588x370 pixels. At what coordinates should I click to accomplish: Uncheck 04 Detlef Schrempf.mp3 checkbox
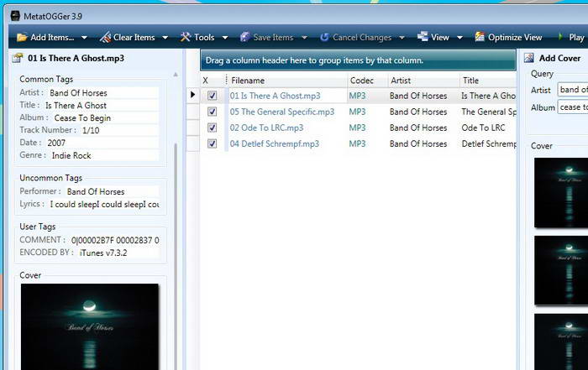coord(212,143)
